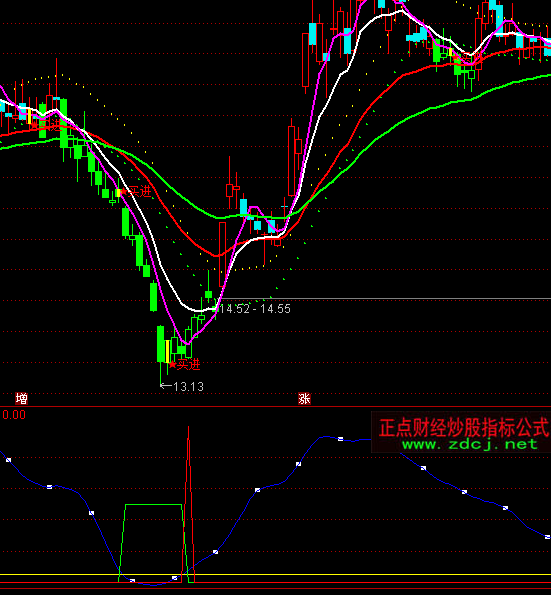Click the horizontal gray gap line
This screenshot has width=551, height=595.
click(383, 299)
